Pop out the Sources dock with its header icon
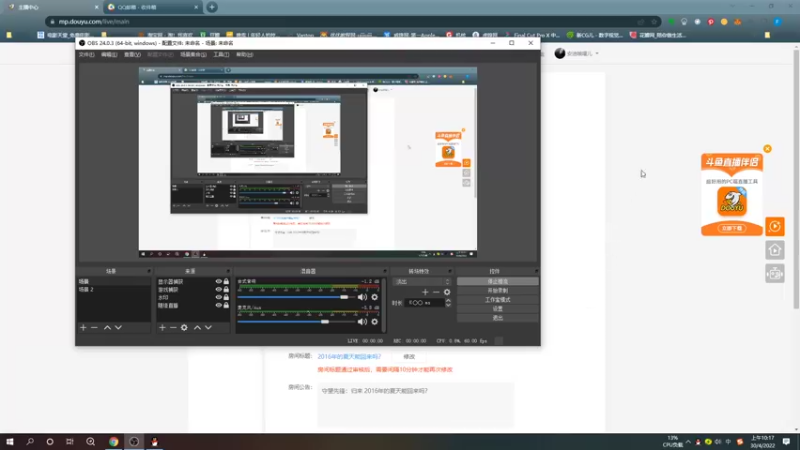The image size is (800, 450). (x=228, y=271)
